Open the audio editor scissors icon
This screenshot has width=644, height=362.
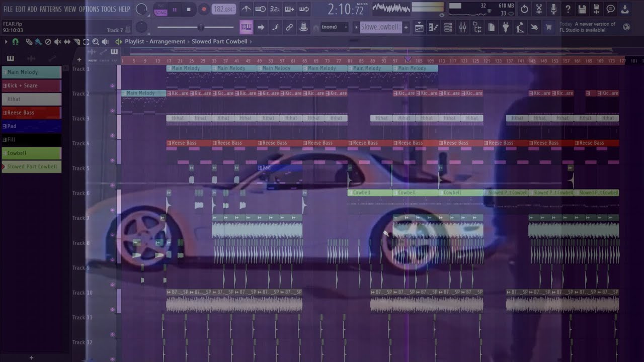pos(539,9)
